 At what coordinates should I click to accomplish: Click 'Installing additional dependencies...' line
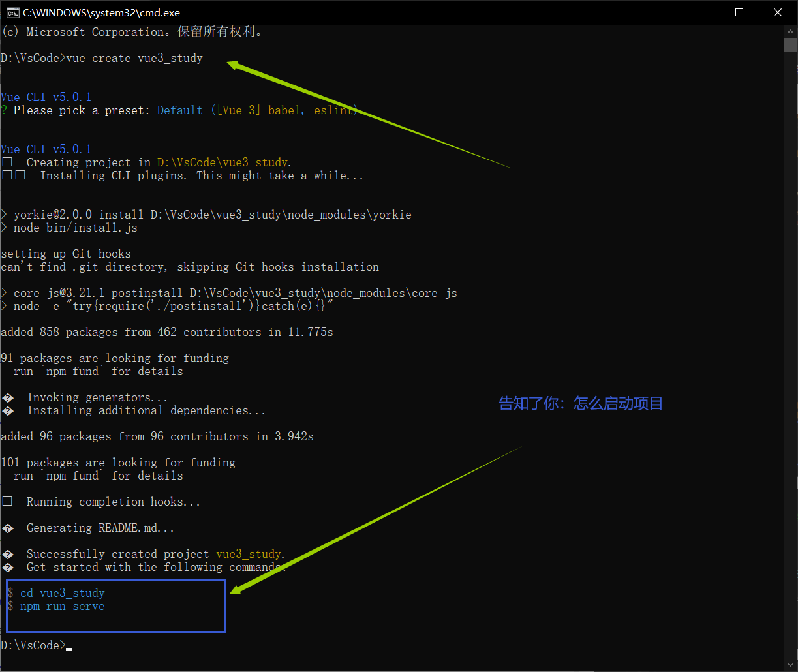tap(134, 410)
